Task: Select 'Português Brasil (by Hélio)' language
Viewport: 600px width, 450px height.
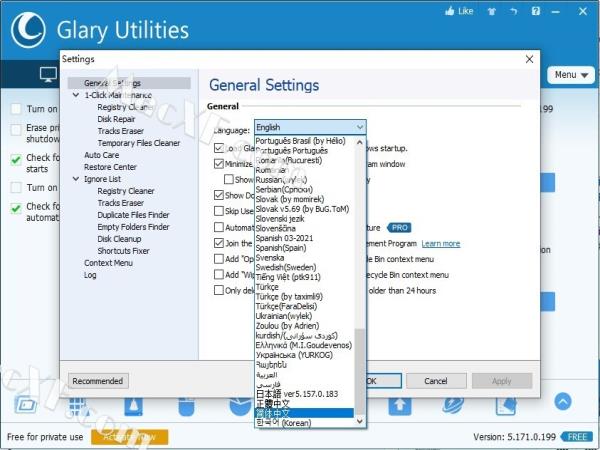Action: coord(305,141)
